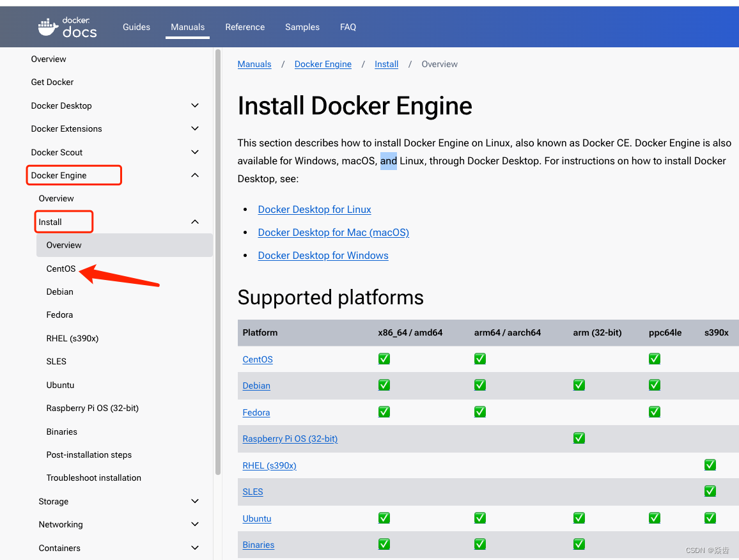
Task: Open Get Docker in sidebar
Action: pos(52,82)
